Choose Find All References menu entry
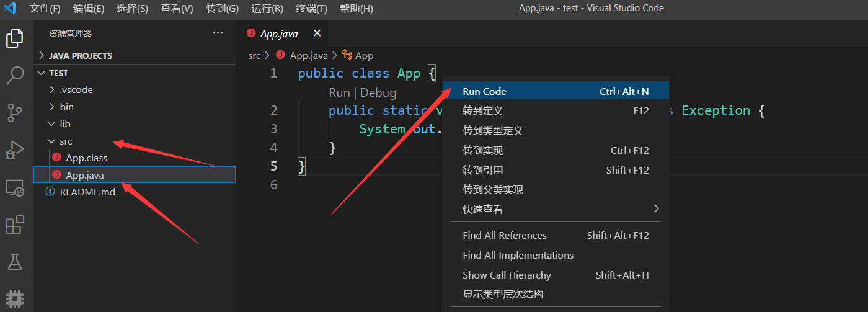 click(x=505, y=236)
